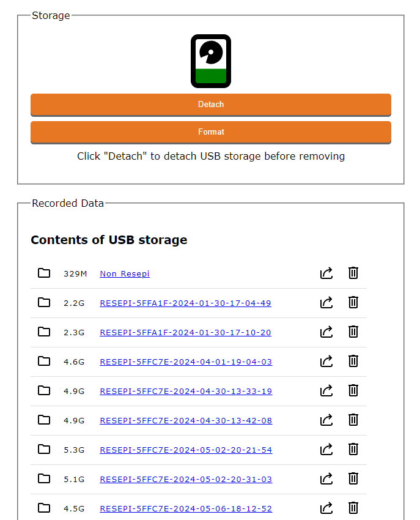Trash the RESEPI-5FFC7E-2024-05-02-20-21-54 recording
This screenshot has width=420, height=520.
coord(353,449)
